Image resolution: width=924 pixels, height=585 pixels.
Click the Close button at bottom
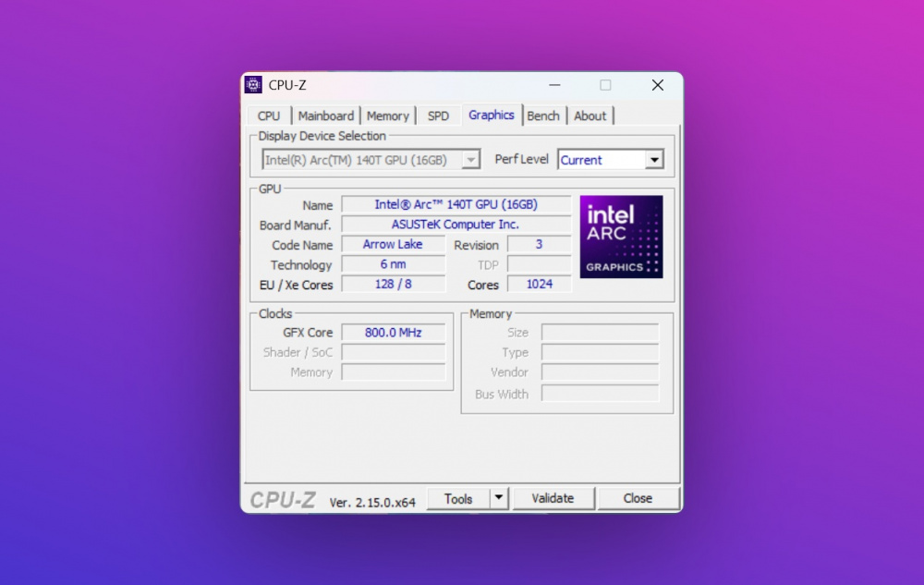pyautogui.click(x=638, y=498)
